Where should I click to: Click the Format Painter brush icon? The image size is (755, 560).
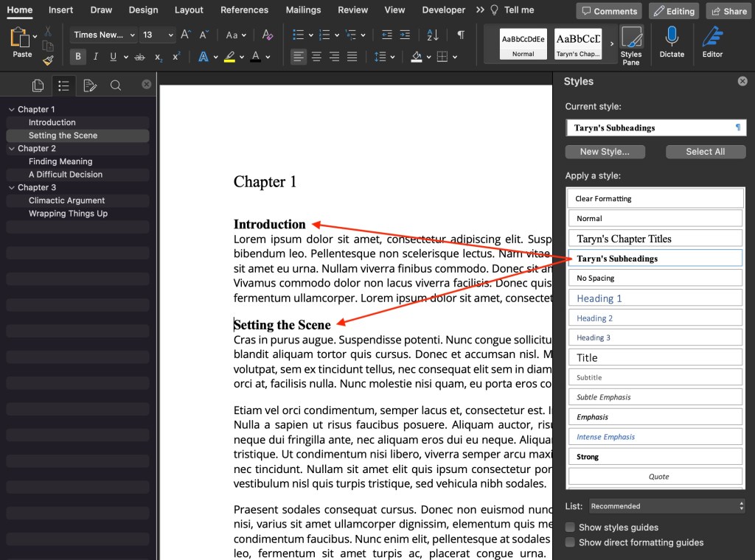coord(48,60)
